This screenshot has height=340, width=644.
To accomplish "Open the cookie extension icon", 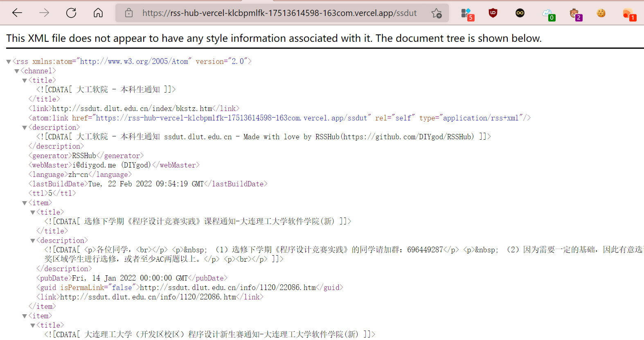I will coord(601,13).
